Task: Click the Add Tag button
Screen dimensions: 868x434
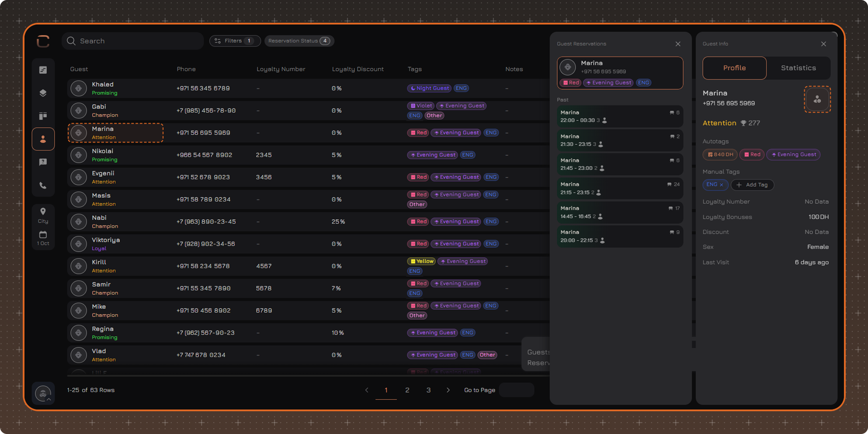Action: (752, 185)
